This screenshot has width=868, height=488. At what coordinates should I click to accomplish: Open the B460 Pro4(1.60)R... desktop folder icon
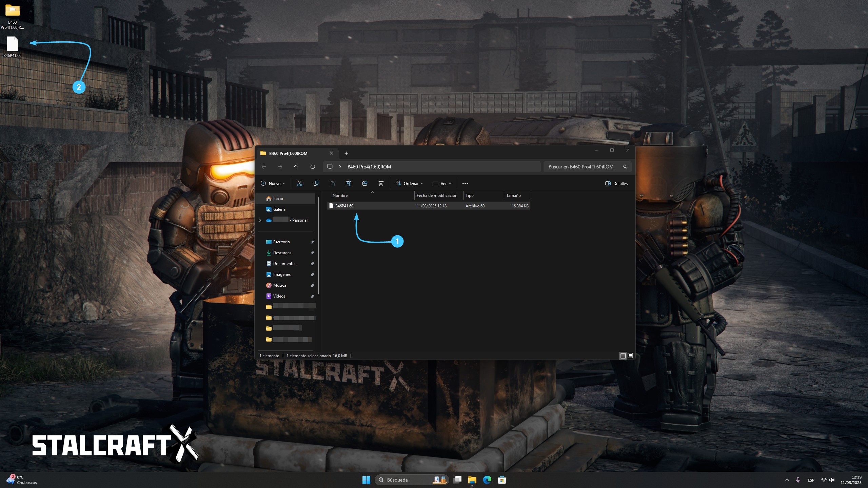click(13, 16)
